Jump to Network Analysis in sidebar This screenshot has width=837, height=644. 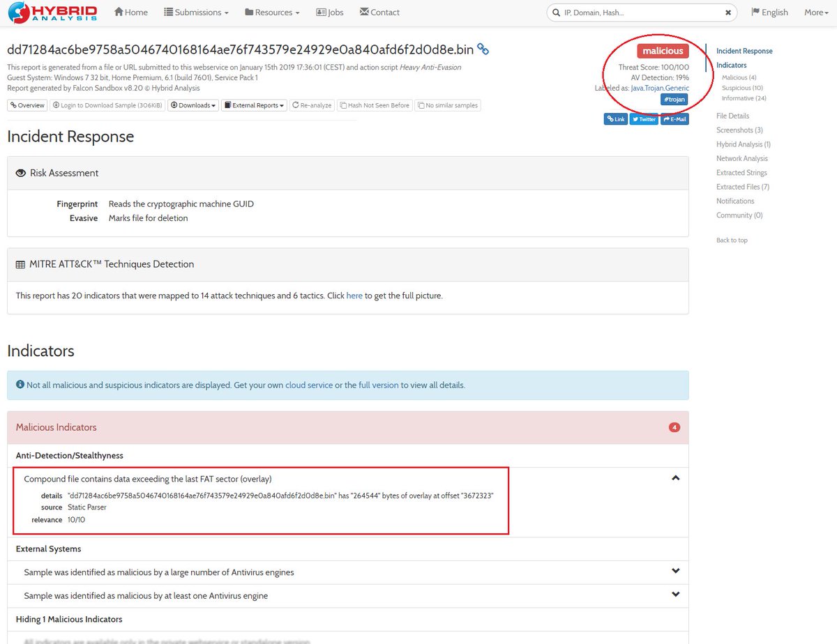click(741, 158)
